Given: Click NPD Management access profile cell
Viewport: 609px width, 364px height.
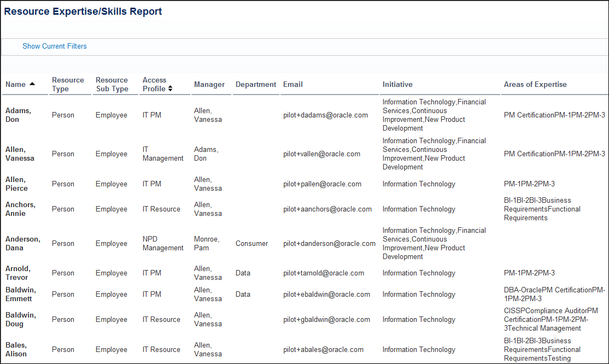Looking at the screenshot, I should [163, 244].
